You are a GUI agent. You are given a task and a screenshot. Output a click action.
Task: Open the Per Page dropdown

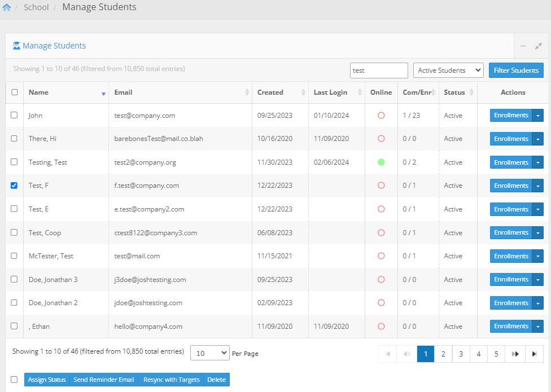[210, 353]
